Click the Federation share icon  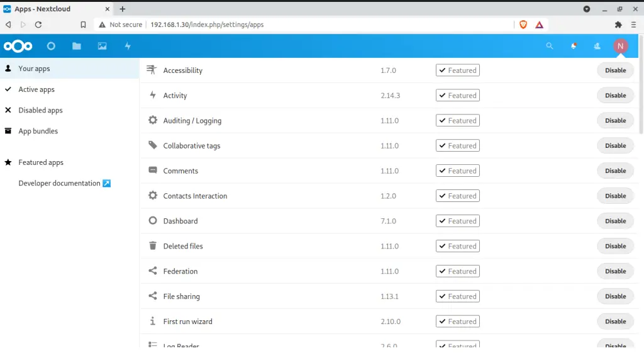tap(153, 271)
